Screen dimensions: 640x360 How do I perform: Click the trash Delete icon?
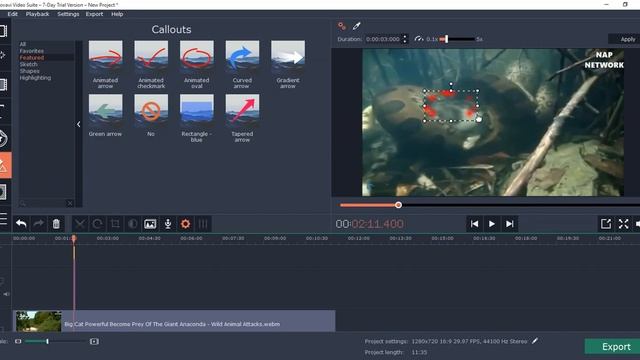[x=56, y=224]
